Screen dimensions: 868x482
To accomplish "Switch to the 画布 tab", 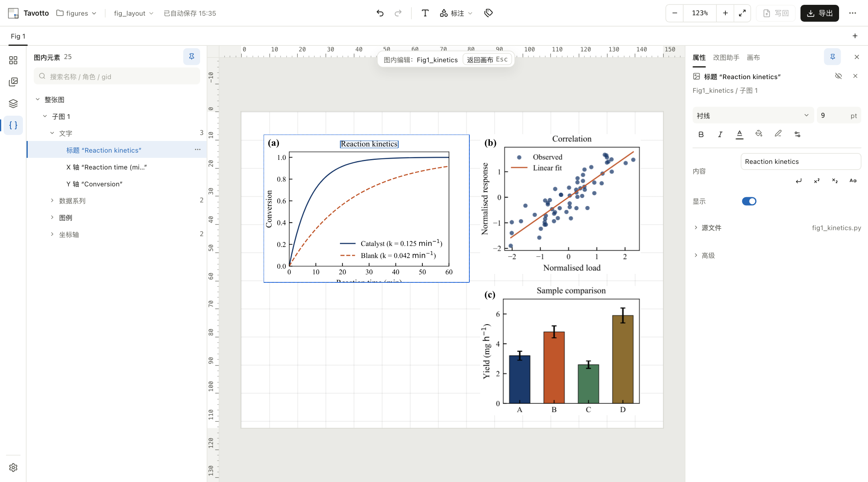I will (753, 57).
